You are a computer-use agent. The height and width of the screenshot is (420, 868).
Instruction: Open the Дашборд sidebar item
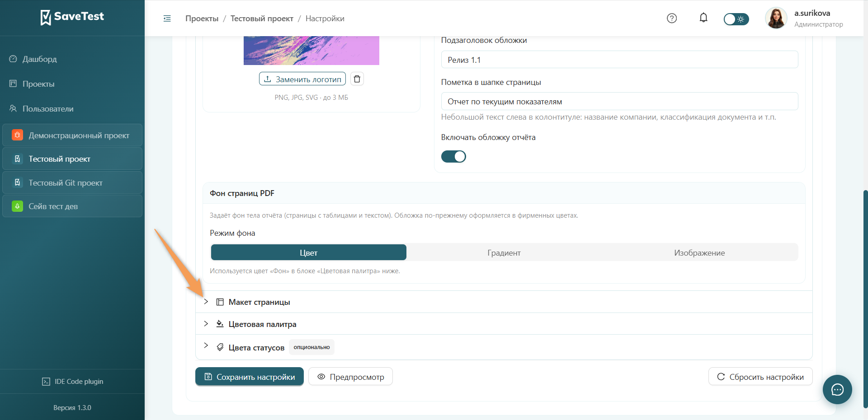click(40, 59)
